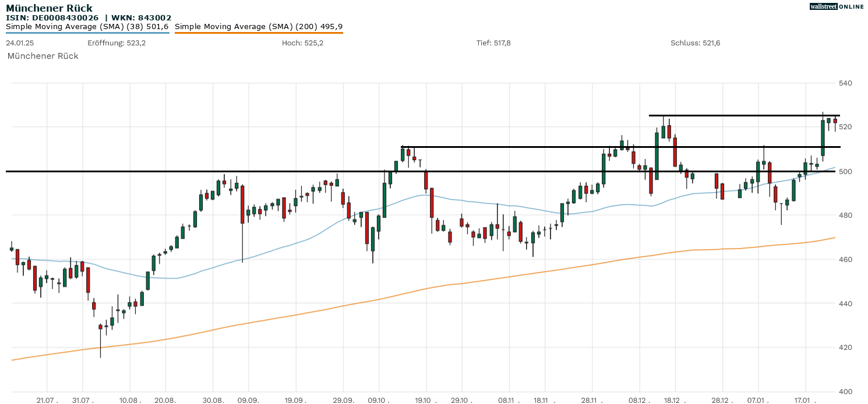Click the 480 price axis label
This screenshot has width=868, height=404.
click(x=845, y=215)
